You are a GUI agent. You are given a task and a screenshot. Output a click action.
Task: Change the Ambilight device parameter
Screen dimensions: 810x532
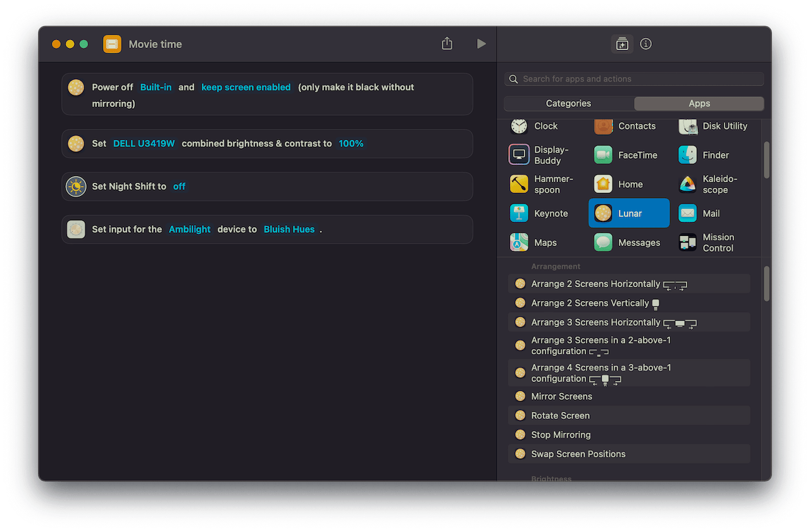[190, 229]
